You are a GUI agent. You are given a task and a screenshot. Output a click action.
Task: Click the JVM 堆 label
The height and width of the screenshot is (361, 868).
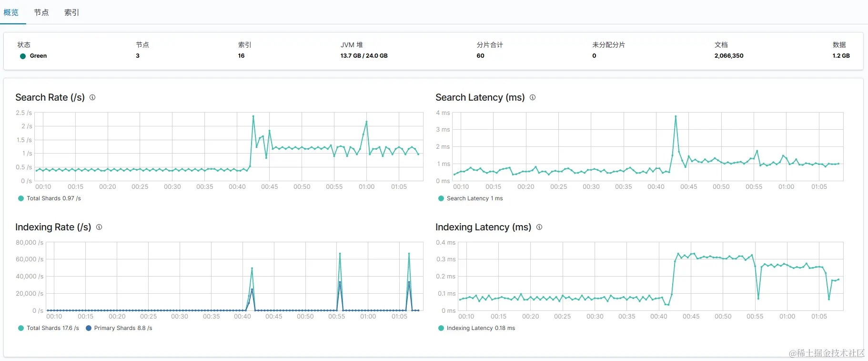pyautogui.click(x=352, y=45)
